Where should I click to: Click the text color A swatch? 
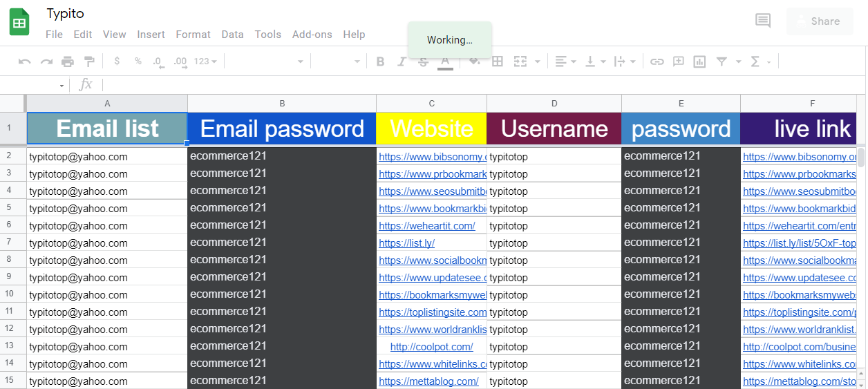click(445, 61)
